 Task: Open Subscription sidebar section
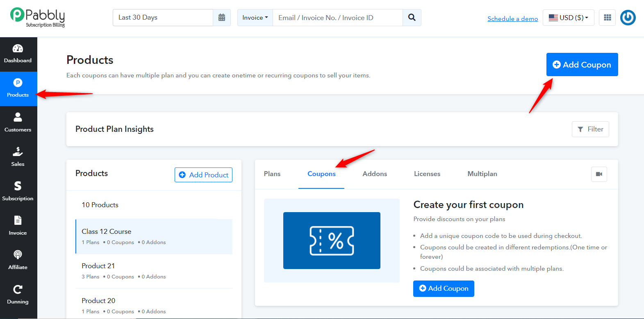point(18,192)
